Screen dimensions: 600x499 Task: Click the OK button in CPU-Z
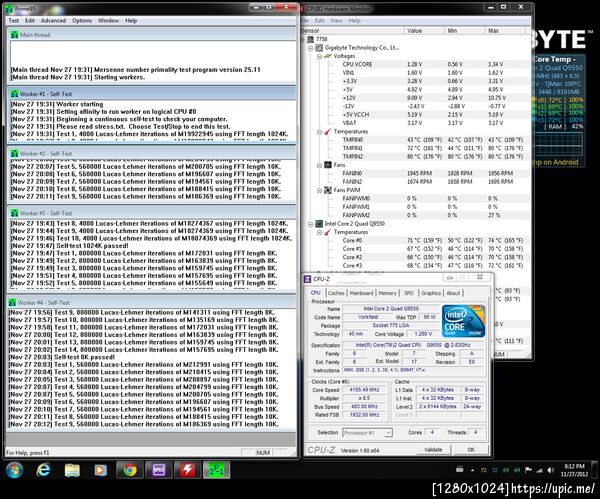coord(471,450)
